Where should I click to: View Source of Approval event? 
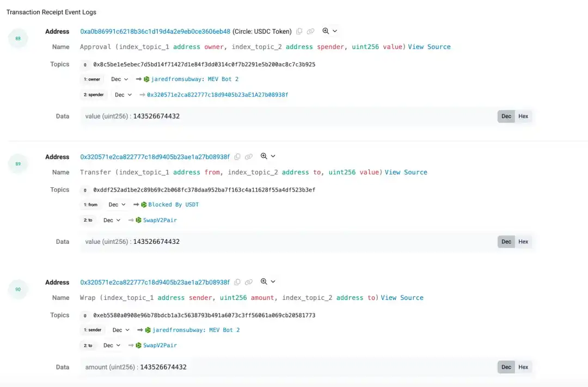(430, 47)
